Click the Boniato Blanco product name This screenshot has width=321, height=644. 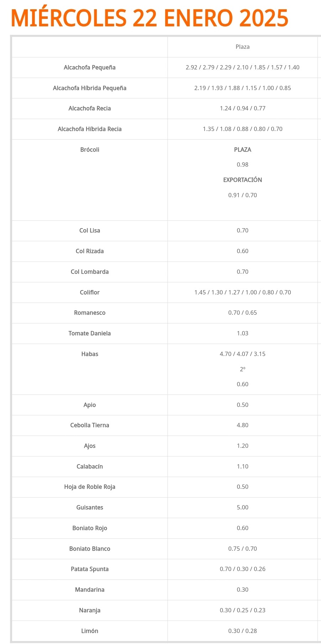click(90, 549)
